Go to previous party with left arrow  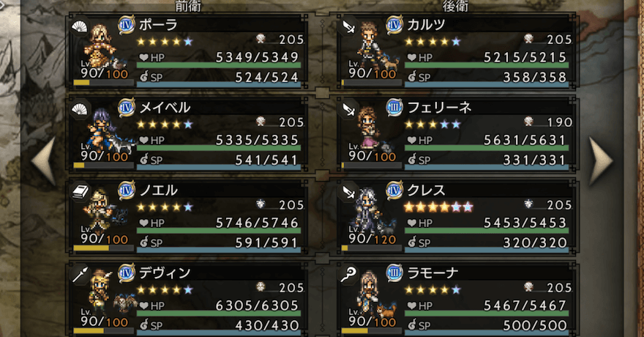45,160
